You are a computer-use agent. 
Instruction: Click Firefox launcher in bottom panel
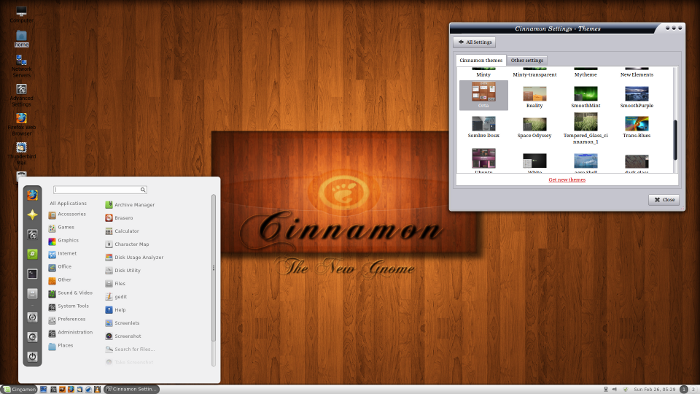point(71,389)
